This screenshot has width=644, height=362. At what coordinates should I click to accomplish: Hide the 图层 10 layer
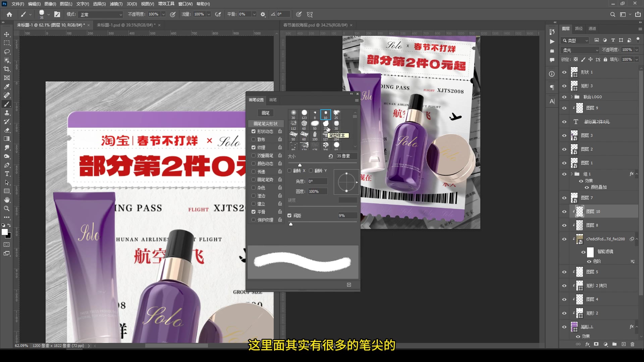[x=564, y=212]
